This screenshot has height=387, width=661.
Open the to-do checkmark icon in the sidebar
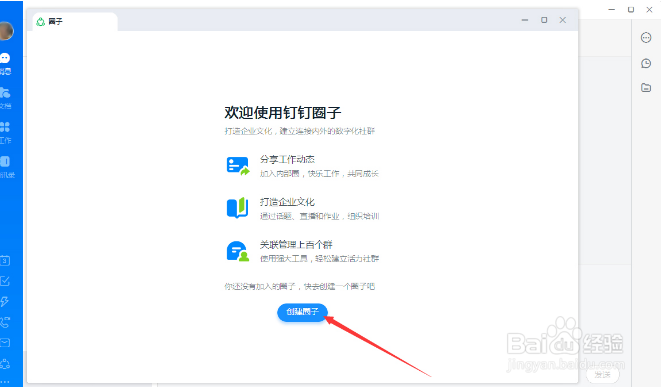point(5,281)
